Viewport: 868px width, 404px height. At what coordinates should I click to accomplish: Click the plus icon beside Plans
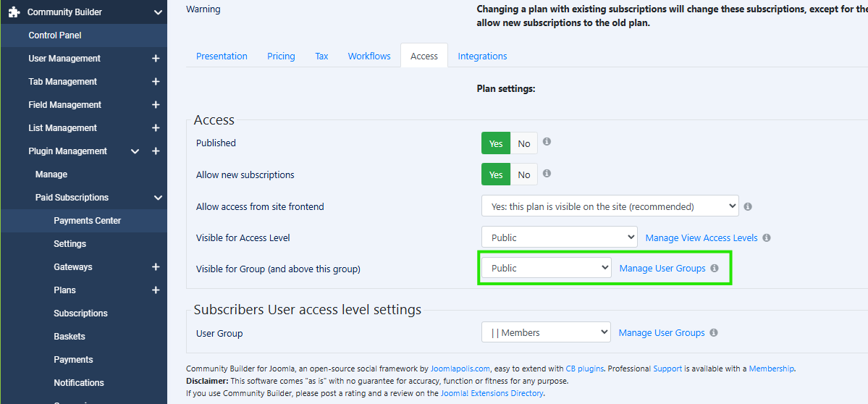156,290
